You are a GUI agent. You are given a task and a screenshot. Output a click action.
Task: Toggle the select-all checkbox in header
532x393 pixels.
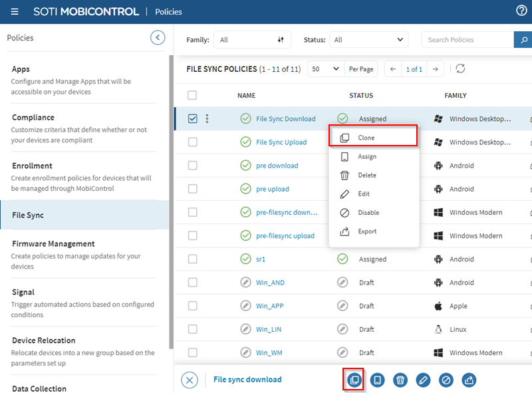click(193, 95)
